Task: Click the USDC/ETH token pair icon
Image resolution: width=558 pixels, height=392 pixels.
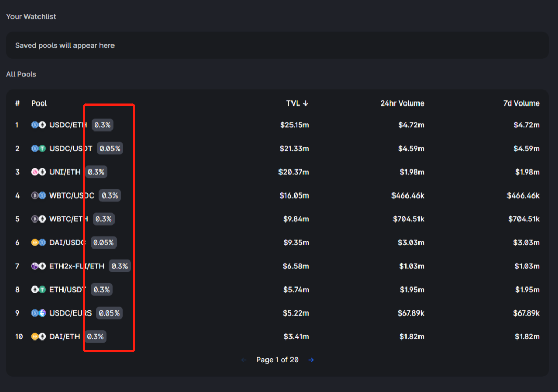Action: (39, 125)
